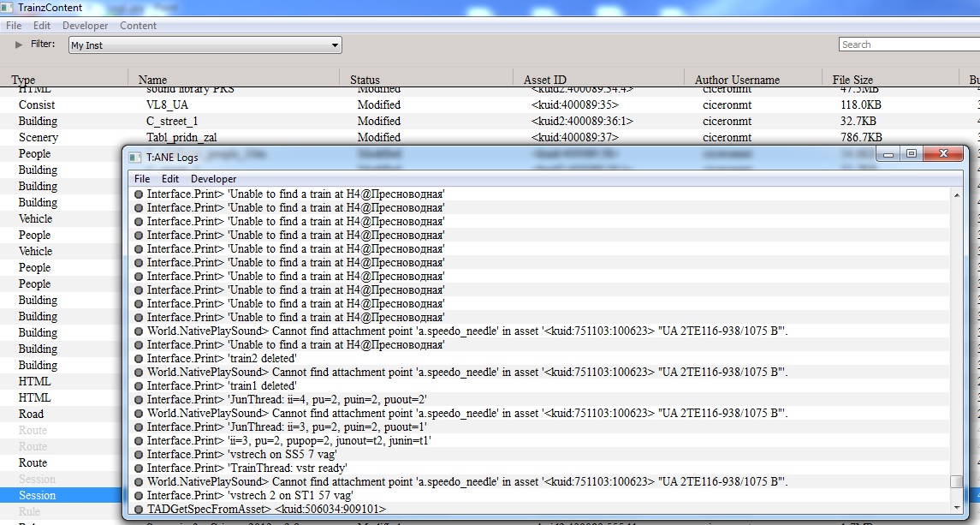Click the 118.0KB file size cell
Screen dimensions: 980x525
[860, 104]
